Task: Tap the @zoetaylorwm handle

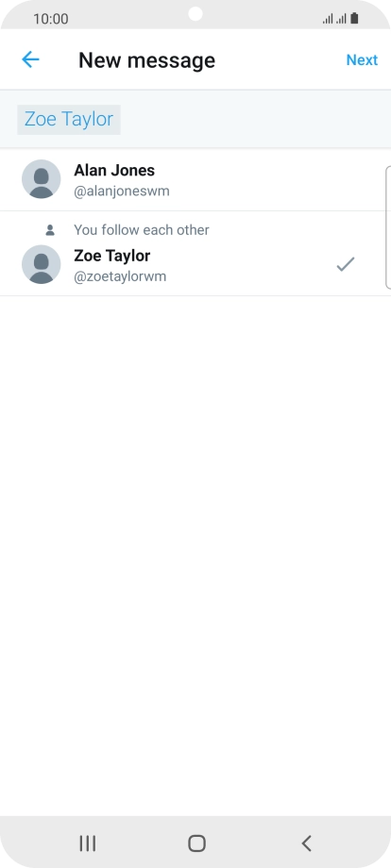Action: (120, 276)
